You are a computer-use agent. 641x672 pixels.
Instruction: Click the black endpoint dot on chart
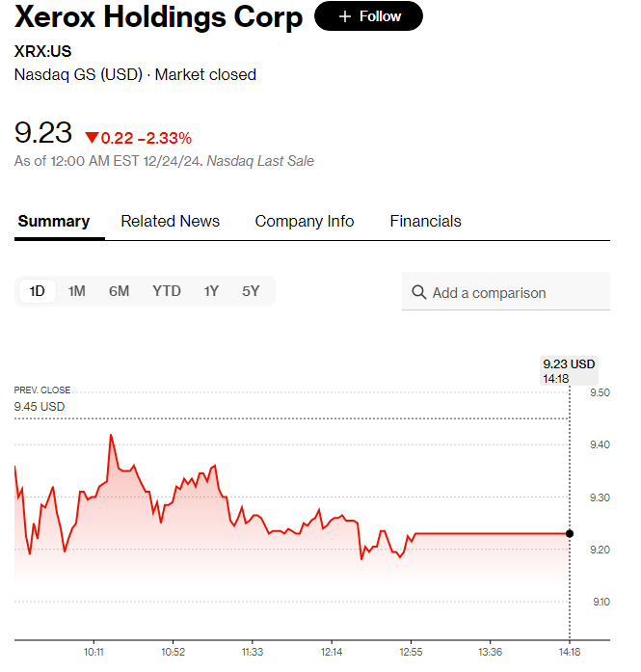tap(570, 533)
